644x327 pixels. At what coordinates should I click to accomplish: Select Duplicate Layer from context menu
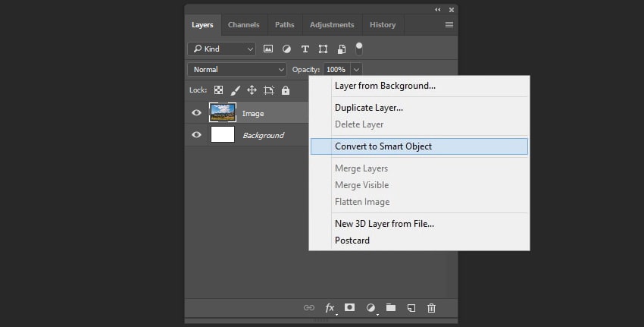(x=369, y=108)
